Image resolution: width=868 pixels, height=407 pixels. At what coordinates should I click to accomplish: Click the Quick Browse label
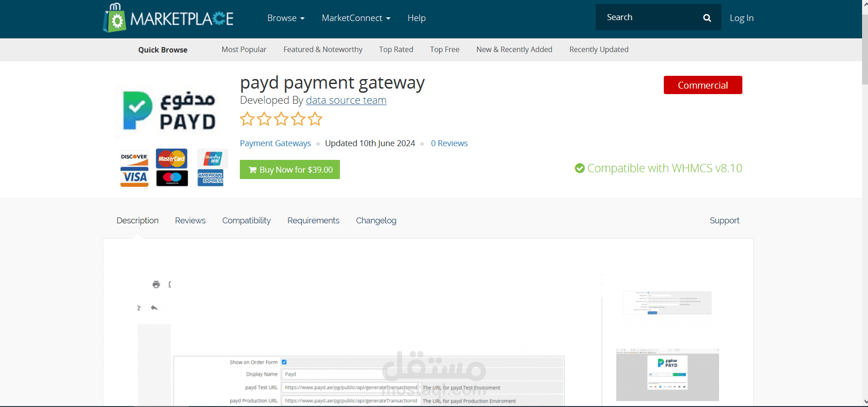point(163,50)
